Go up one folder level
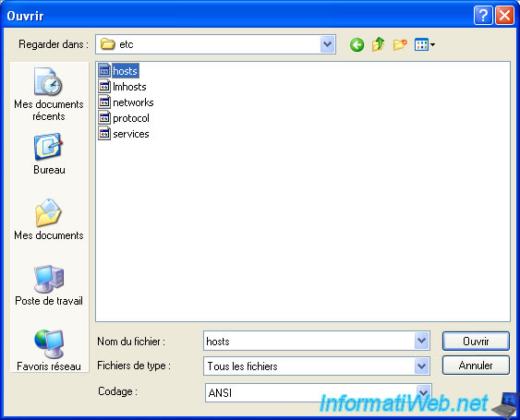This screenshot has height=420, width=520. point(378,44)
